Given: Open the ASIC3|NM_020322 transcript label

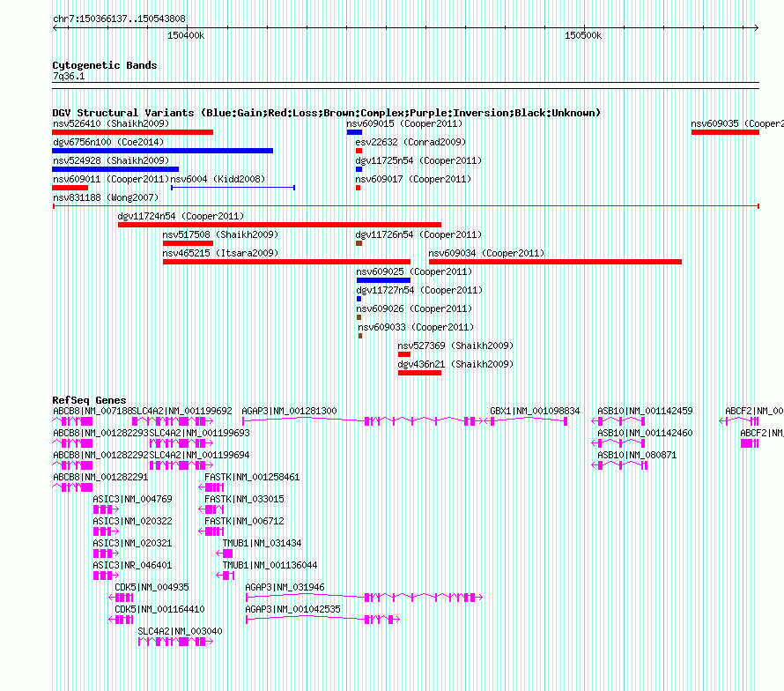Looking at the screenshot, I should point(132,521).
